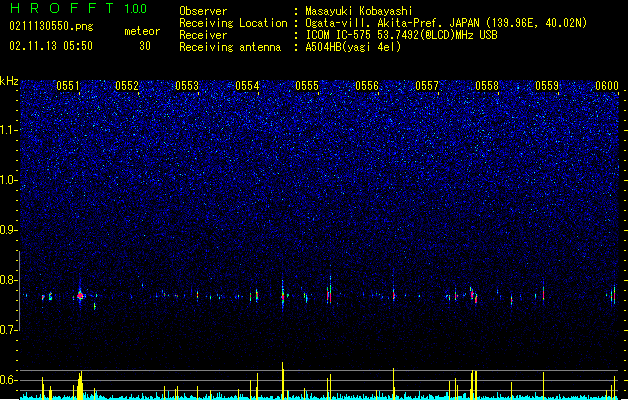Viewport: 629px width, 400px height.
Task: Click the 0.9 kHz axis label
Action: 8,230
